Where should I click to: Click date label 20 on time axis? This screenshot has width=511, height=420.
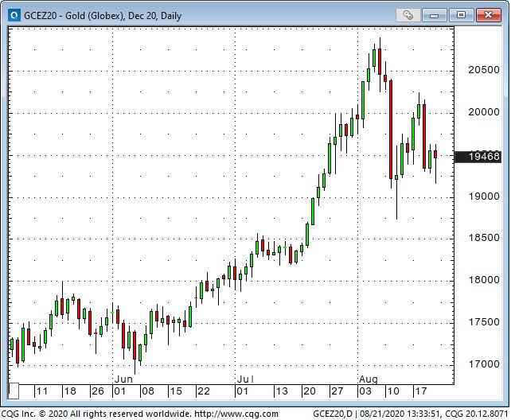(310, 391)
